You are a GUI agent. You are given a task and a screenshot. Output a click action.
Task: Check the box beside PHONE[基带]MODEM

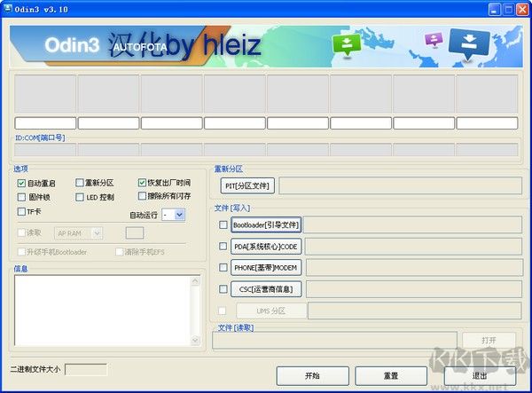pyautogui.click(x=223, y=268)
